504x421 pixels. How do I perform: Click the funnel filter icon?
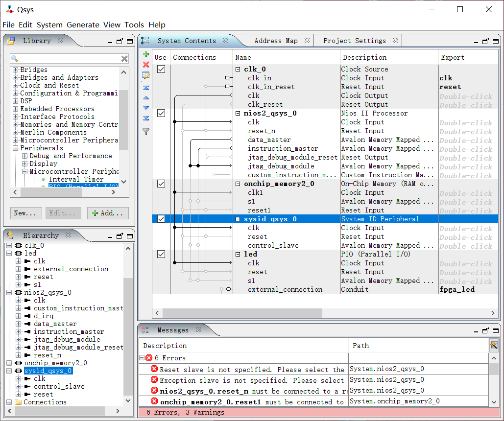tap(145, 131)
